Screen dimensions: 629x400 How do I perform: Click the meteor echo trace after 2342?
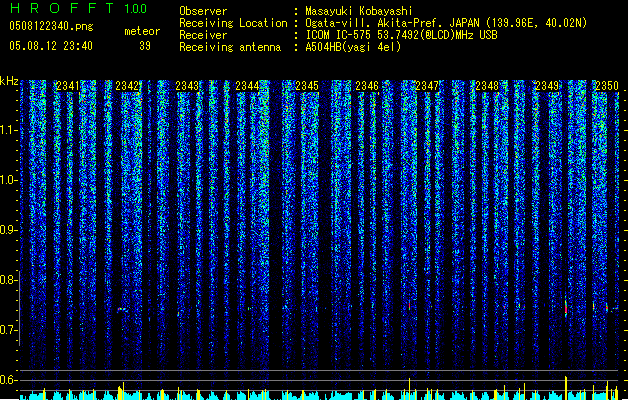click(122, 309)
